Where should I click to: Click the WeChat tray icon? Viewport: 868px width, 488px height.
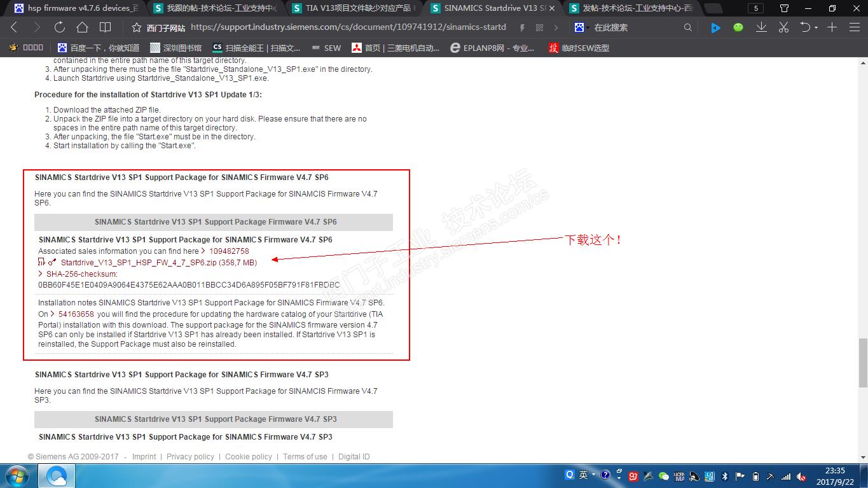pos(664,476)
